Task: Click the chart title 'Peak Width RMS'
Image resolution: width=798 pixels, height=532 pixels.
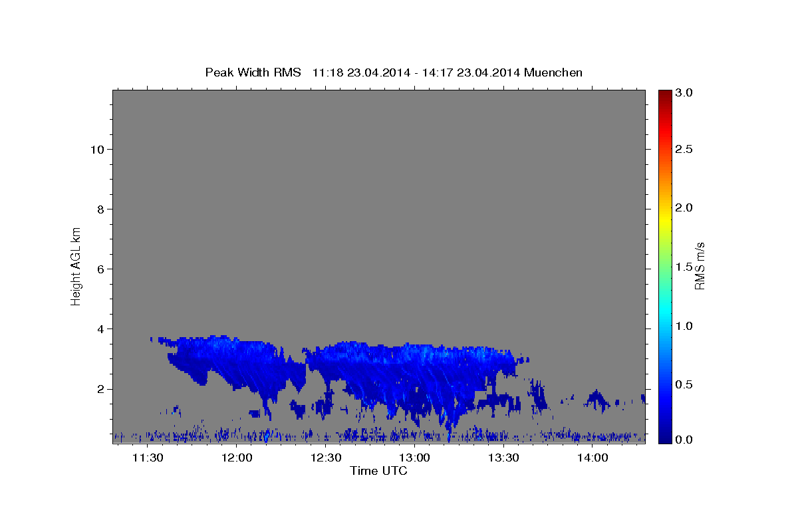Action: pyautogui.click(x=253, y=72)
